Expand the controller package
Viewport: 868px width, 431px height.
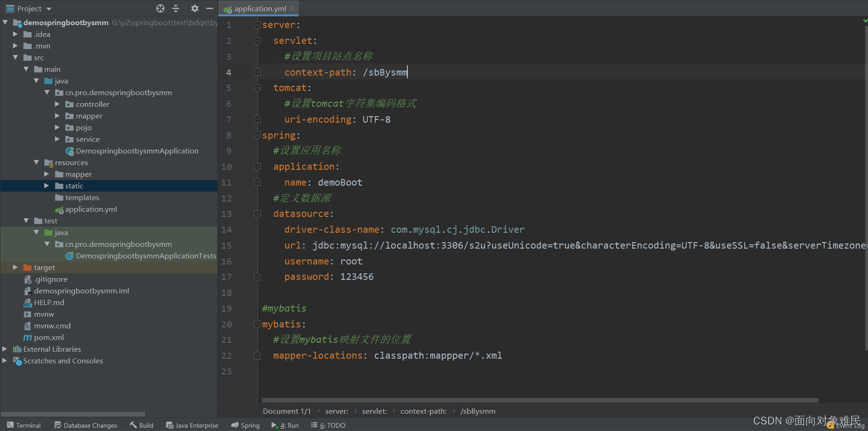(57, 104)
